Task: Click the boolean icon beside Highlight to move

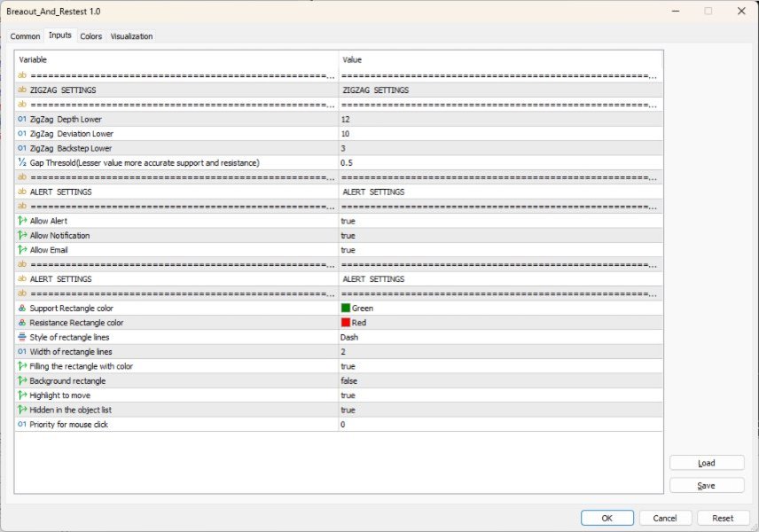Action: click(22, 395)
